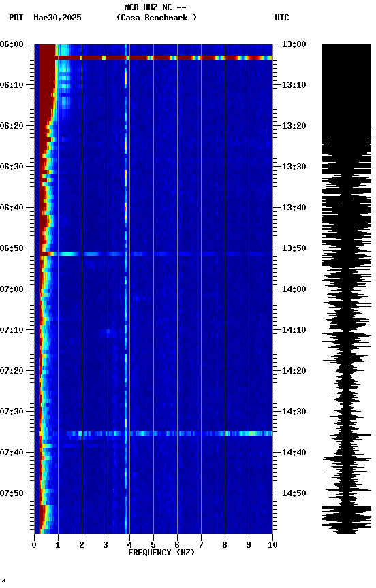Click the 13:10 UTC time label
Viewport: 376px width, 588px height.
[x=294, y=85]
